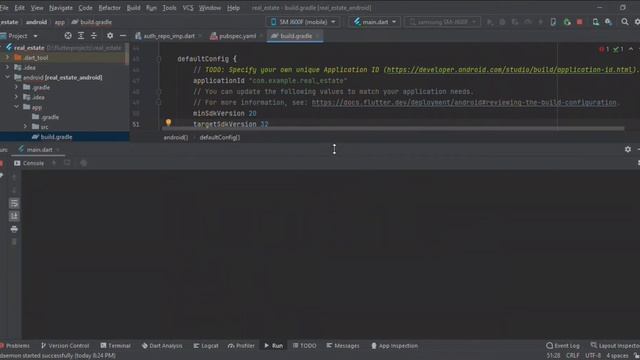The width and height of the screenshot is (640, 360).
Task: Click the Debug bug icon in toolbar
Action: click(502, 22)
